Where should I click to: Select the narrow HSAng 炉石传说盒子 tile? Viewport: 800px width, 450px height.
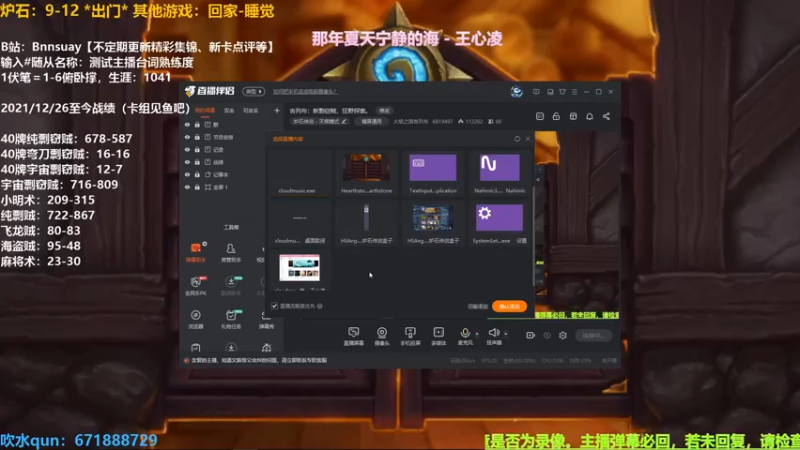(x=366, y=223)
